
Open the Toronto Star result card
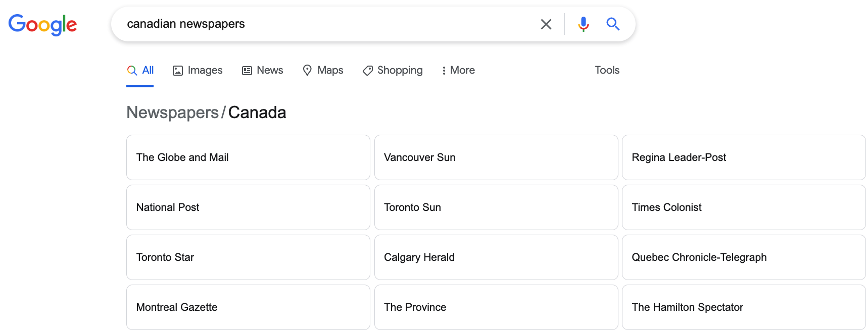pyautogui.click(x=248, y=257)
